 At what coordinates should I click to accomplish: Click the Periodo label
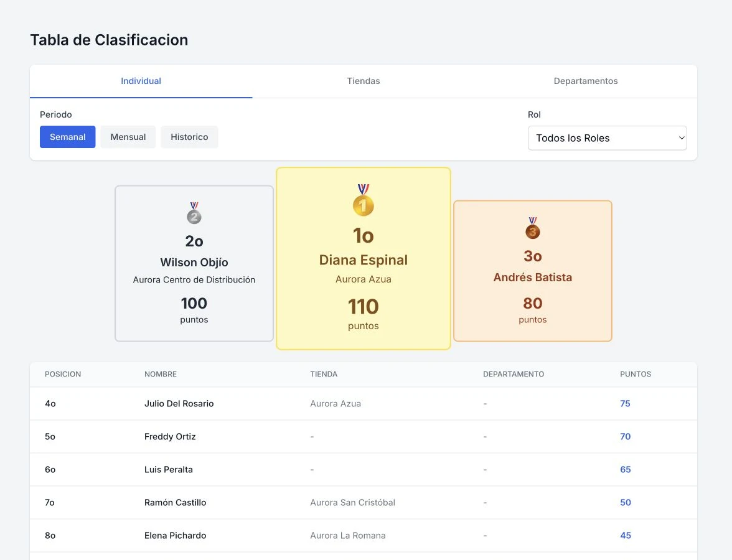[55, 114]
